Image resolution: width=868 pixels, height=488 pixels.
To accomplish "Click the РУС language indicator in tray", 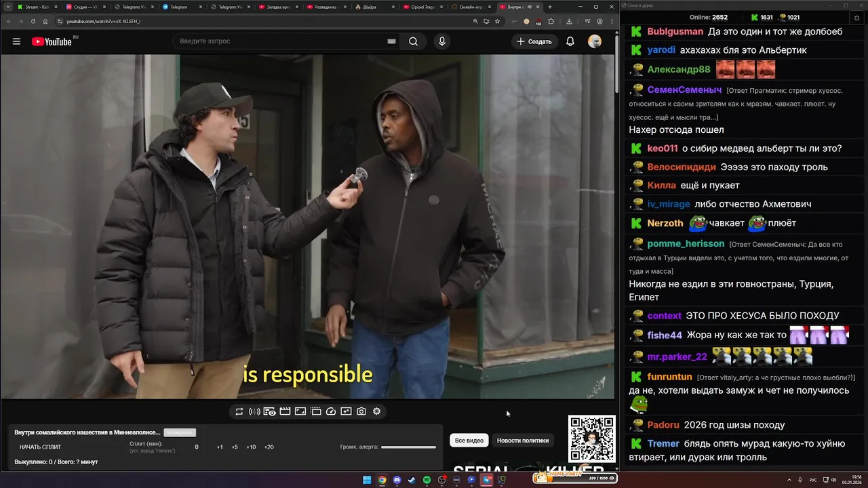I will (813, 480).
